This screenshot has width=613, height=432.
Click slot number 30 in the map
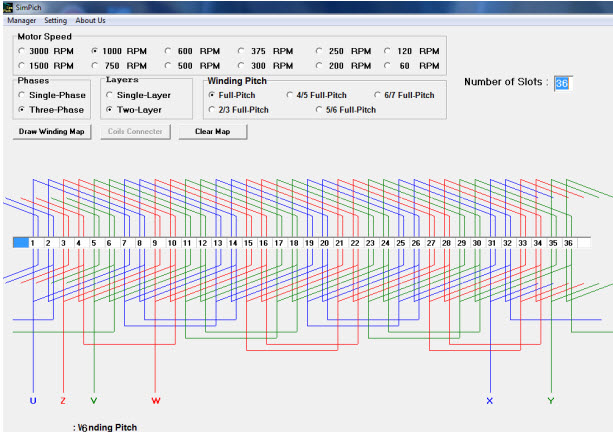click(477, 243)
